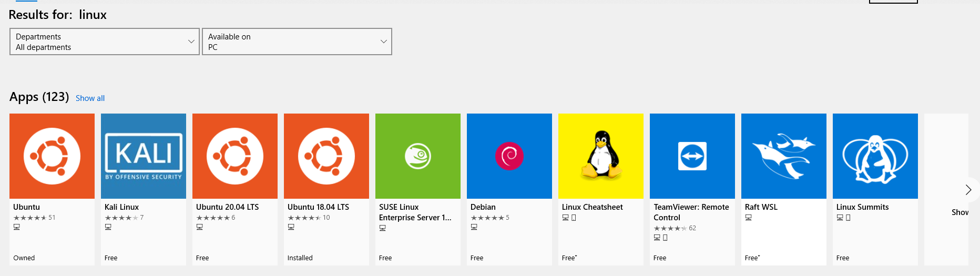Click Linux Summits title text

tap(863, 207)
